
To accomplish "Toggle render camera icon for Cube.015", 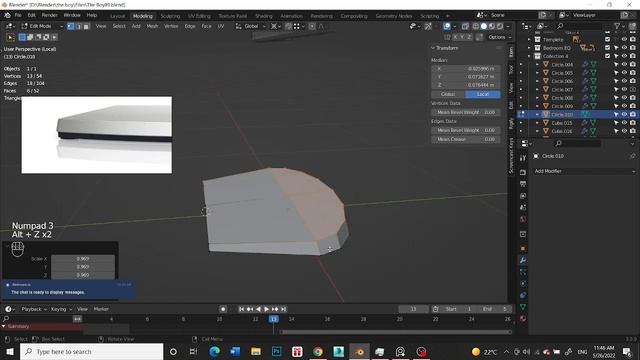I will click(x=632, y=123).
